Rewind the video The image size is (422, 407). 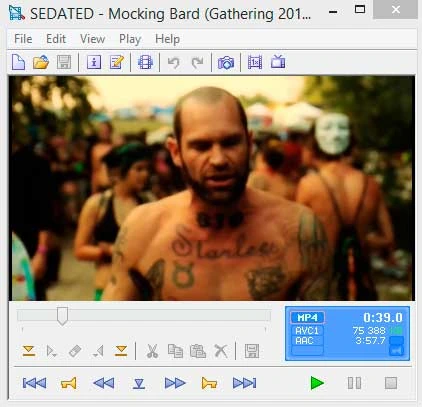(104, 383)
